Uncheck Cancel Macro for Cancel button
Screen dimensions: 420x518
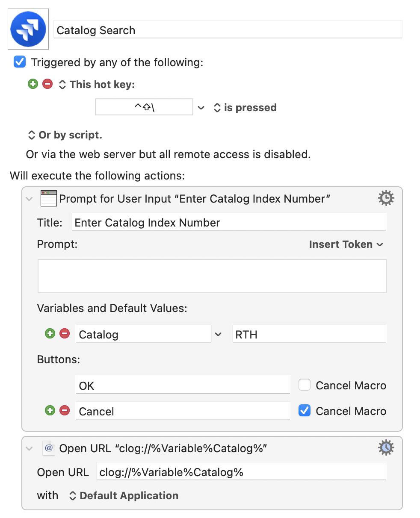(x=305, y=411)
